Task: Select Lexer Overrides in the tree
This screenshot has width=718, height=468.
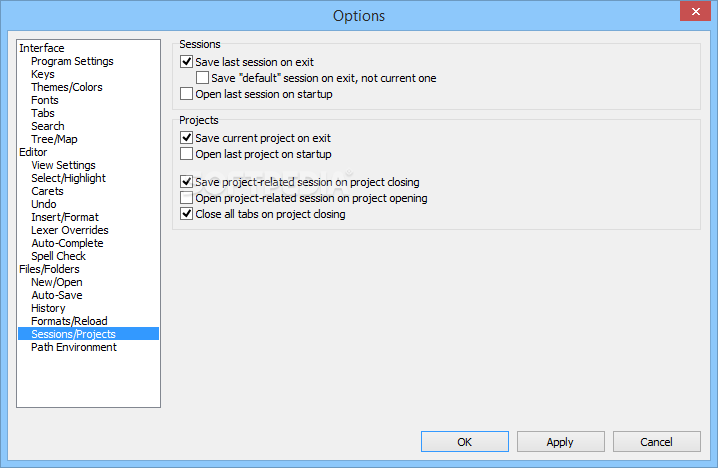Action: tap(70, 230)
